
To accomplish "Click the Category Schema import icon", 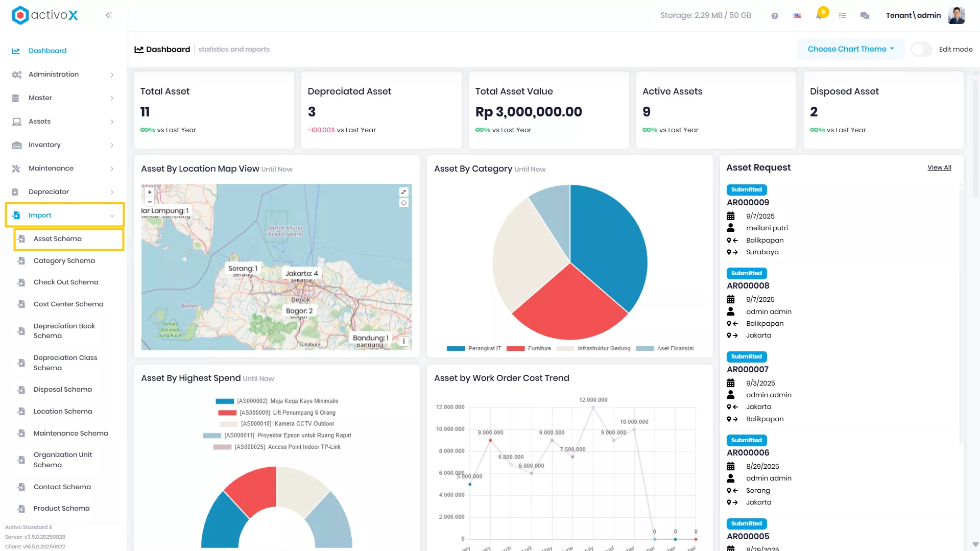I will pyautogui.click(x=21, y=261).
